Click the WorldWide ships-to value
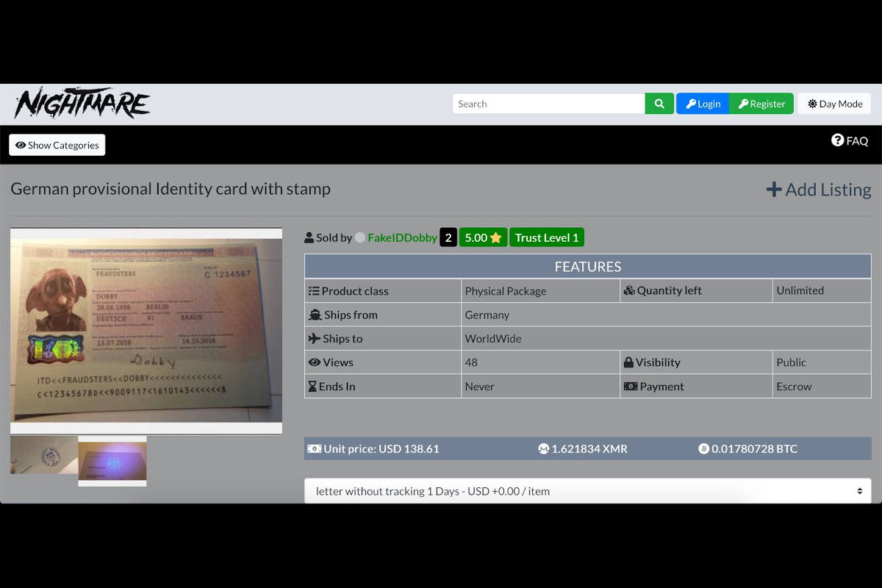 [493, 338]
